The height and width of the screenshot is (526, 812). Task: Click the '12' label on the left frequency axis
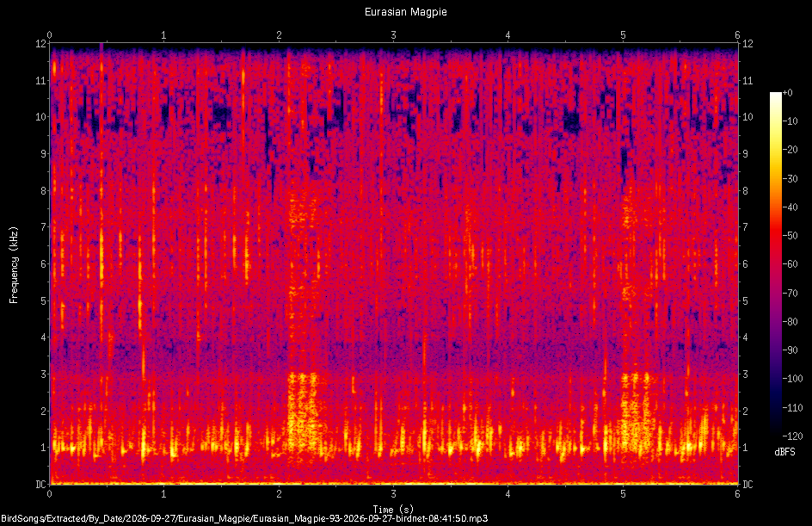tap(41, 44)
